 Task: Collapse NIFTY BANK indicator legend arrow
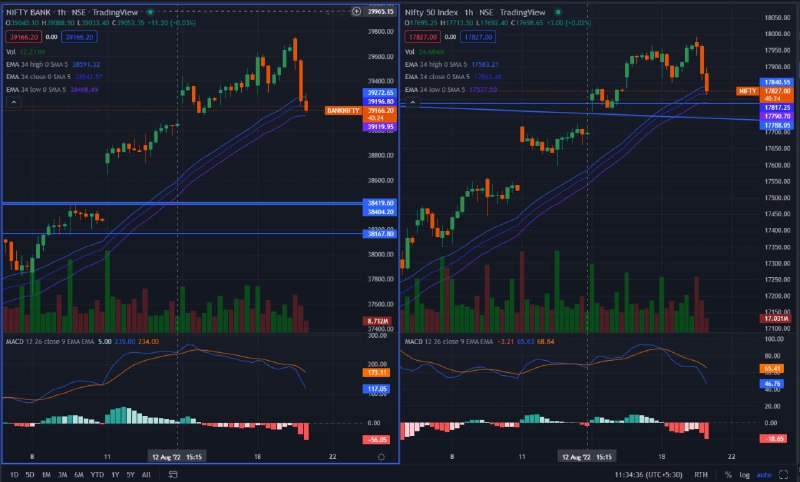[14, 102]
